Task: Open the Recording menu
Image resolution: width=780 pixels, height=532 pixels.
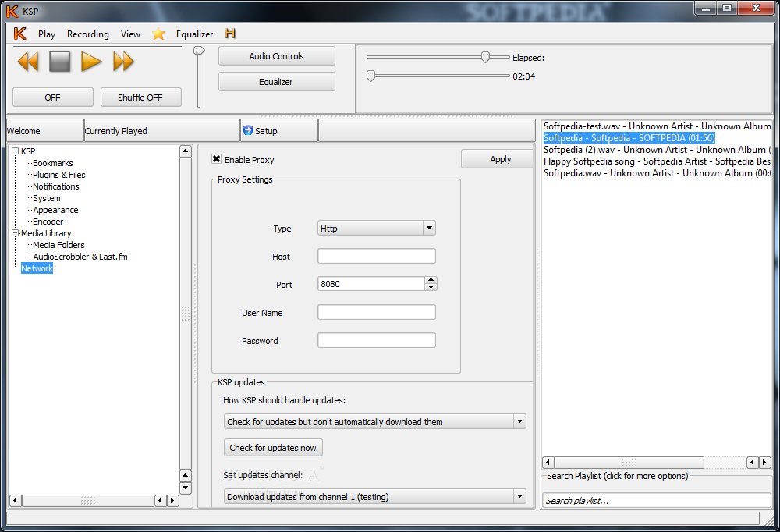Action: (x=88, y=34)
